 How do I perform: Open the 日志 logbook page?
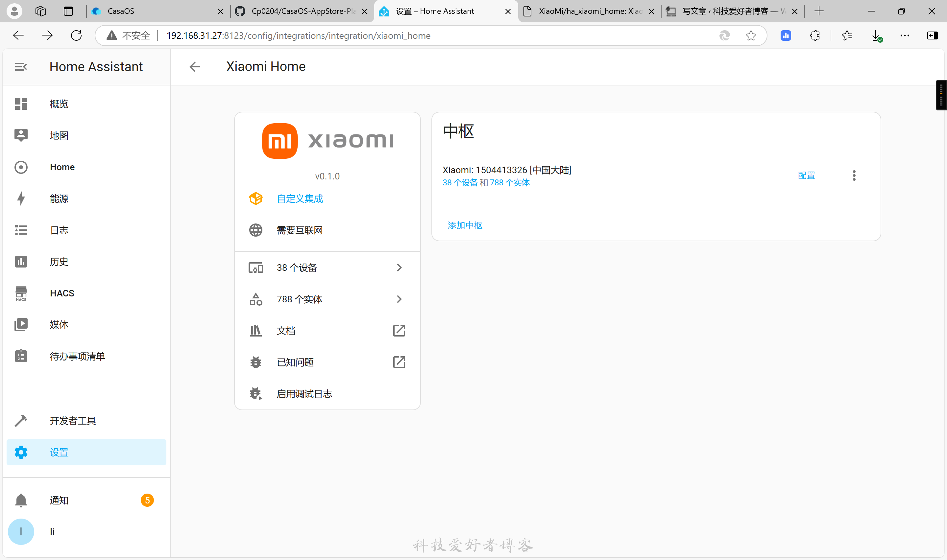click(86, 230)
